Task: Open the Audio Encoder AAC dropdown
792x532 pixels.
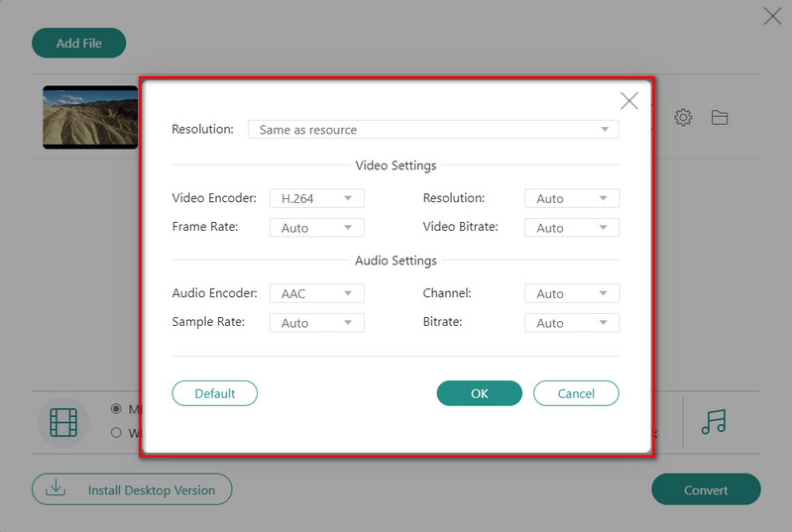Action: click(317, 293)
